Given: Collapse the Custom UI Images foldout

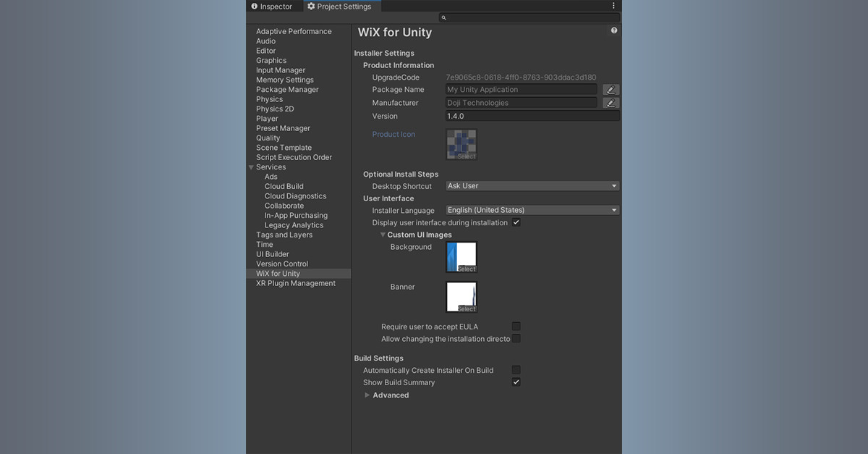Looking at the screenshot, I should coord(383,235).
